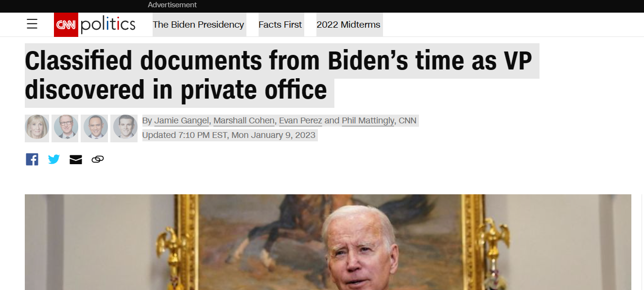The width and height of the screenshot is (644, 290).
Task: Click the politics section label
Action: [108, 24]
